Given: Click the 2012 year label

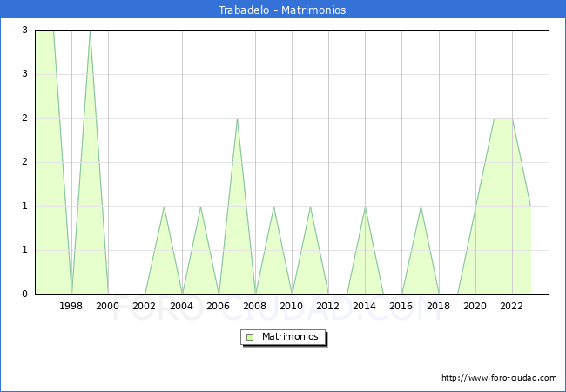Looking at the screenshot, I should tap(328, 306).
